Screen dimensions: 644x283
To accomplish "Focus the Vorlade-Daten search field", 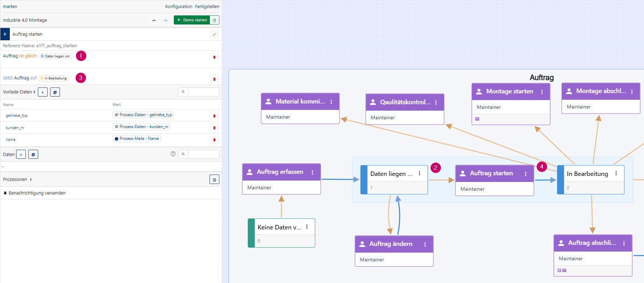I will click(x=204, y=92).
